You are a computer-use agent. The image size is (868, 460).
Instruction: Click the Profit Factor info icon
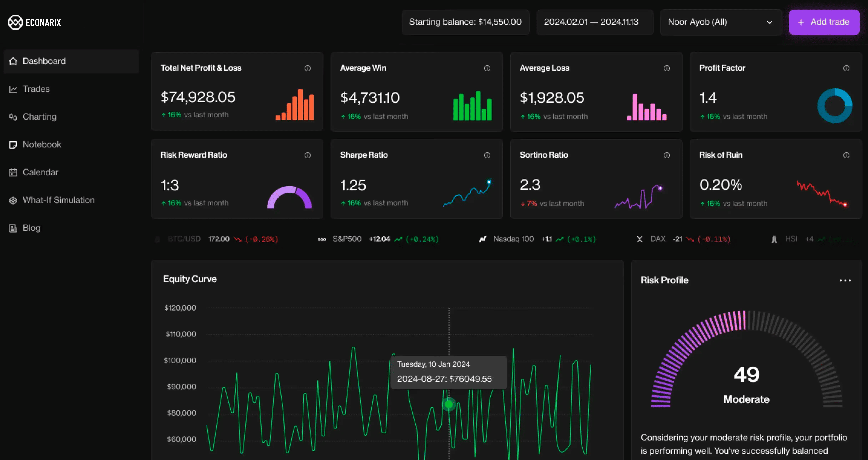[846, 68]
